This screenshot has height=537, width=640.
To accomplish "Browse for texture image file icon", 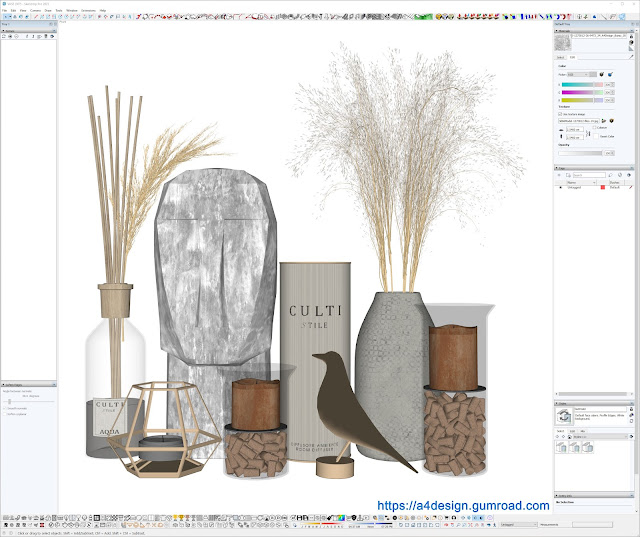I will coord(604,121).
